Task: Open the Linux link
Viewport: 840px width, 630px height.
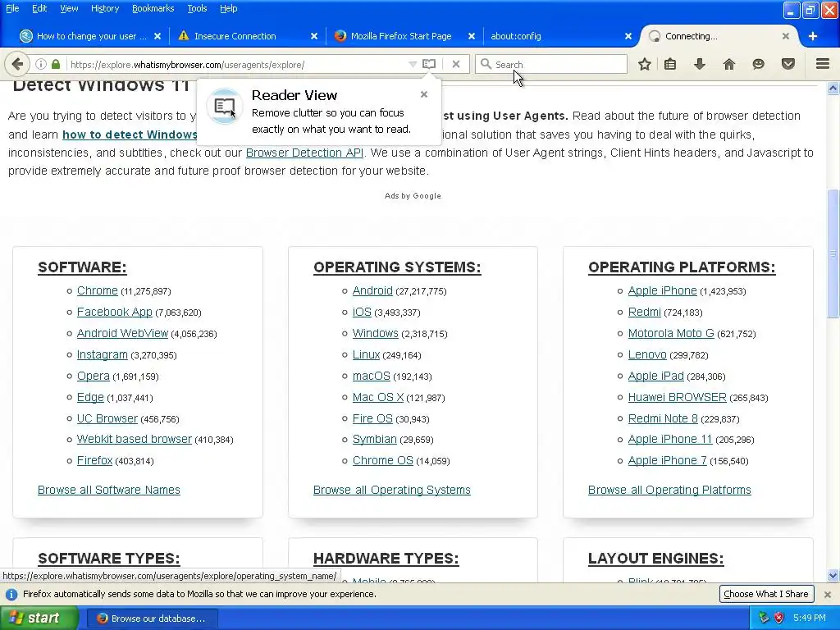Action: (366, 354)
